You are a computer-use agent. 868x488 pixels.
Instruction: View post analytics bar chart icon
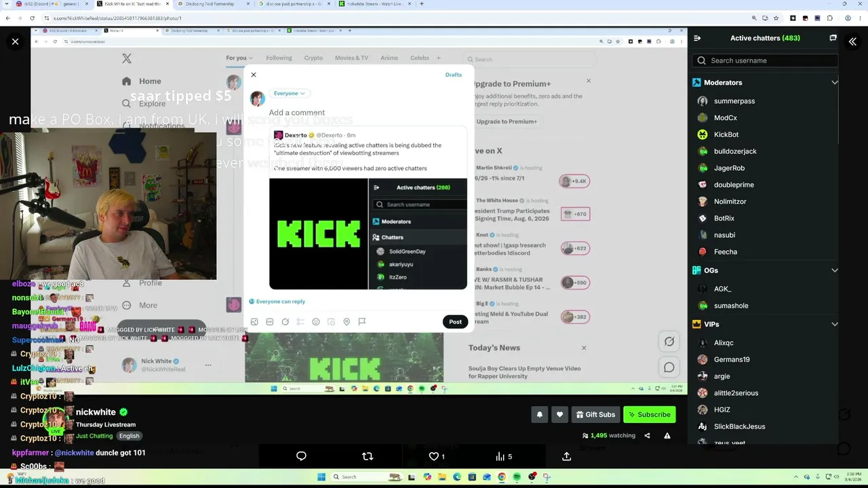point(500,456)
